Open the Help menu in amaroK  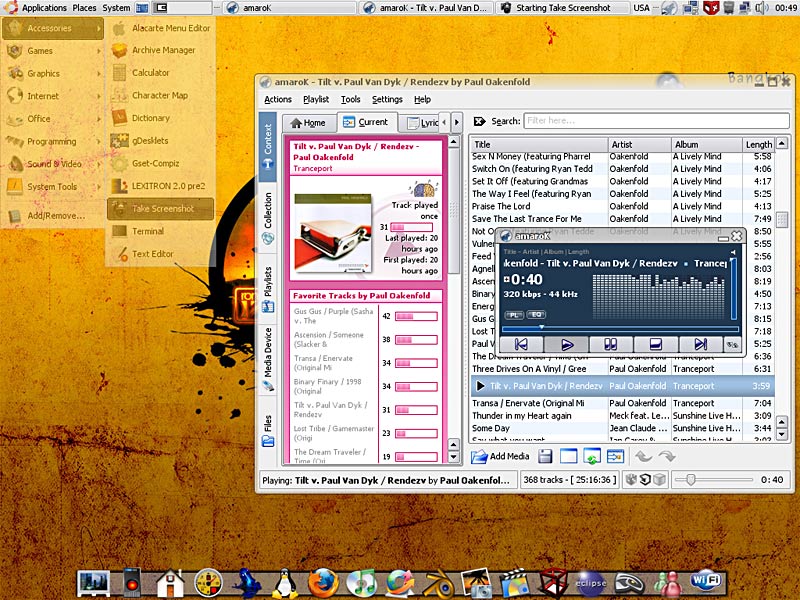(422, 99)
